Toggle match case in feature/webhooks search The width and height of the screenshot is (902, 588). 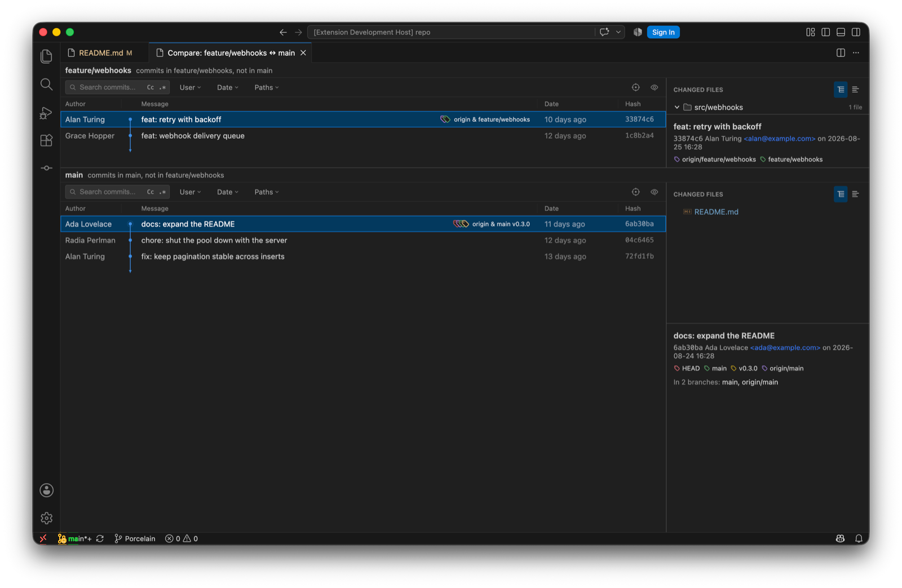(x=151, y=87)
